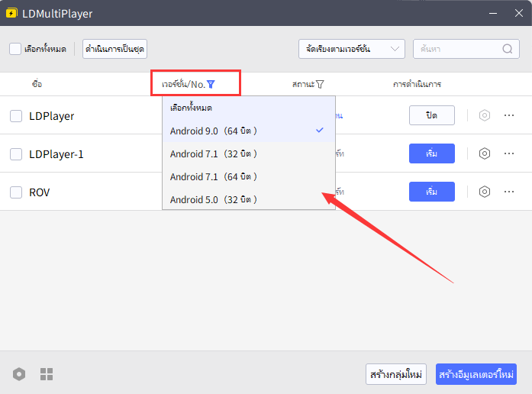The image size is (532, 394).
Task: Start the LDPlayer-1 instance
Action: tap(431, 153)
